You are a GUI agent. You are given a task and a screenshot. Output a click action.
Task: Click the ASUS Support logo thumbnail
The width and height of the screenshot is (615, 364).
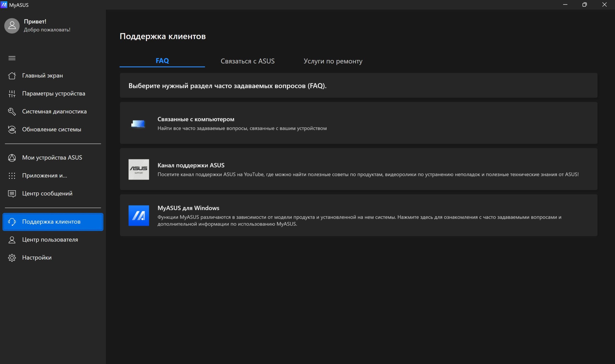[x=139, y=169]
